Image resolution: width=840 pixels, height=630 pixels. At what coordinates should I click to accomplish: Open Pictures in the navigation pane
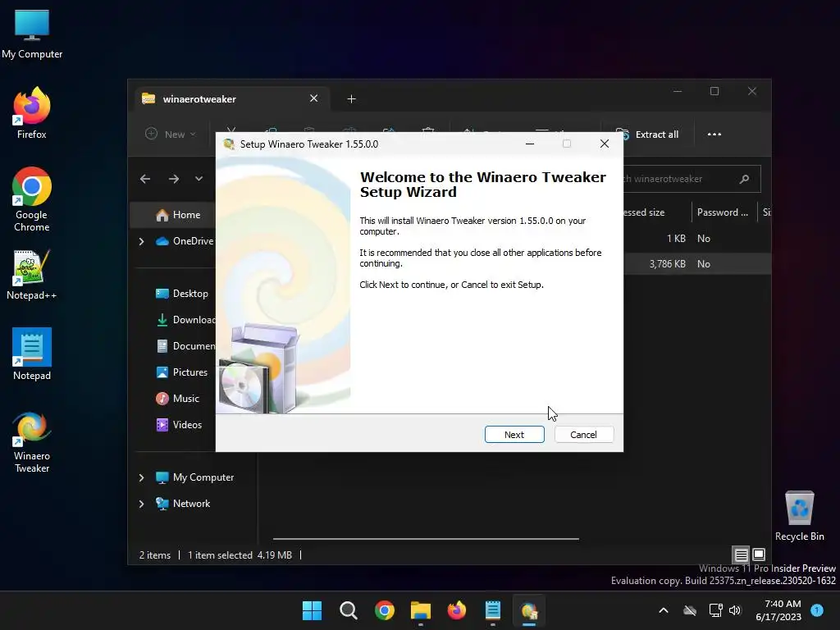point(181,372)
